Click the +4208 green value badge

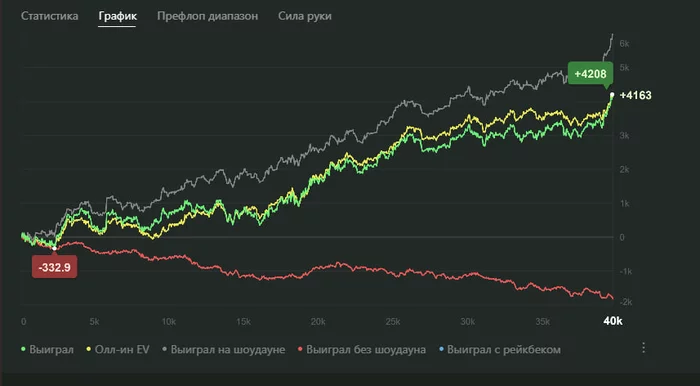pyautogui.click(x=590, y=74)
